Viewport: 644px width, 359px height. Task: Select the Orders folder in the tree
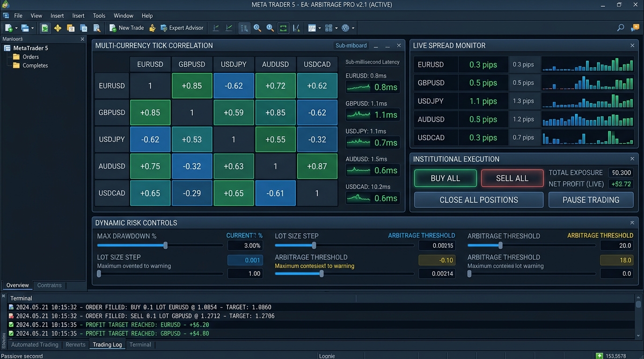coord(26,57)
